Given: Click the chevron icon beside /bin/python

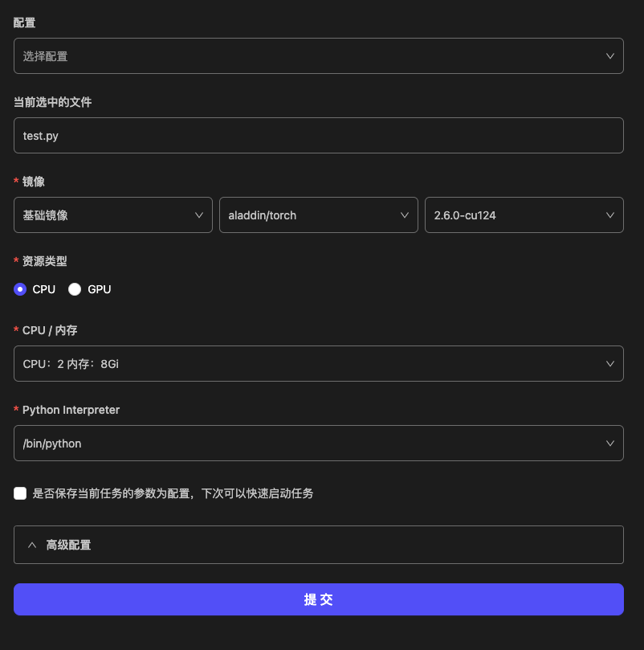Looking at the screenshot, I should (x=611, y=443).
